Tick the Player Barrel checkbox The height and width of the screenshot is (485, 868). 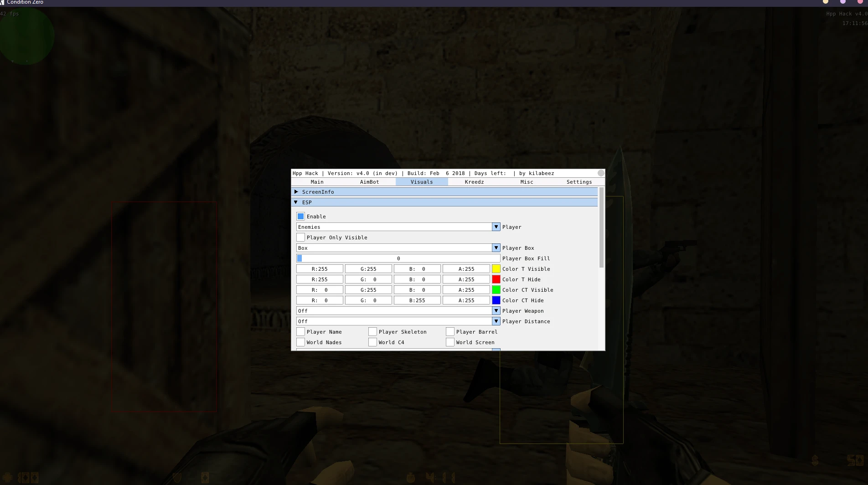pyautogui.click(x=450, y=332)
